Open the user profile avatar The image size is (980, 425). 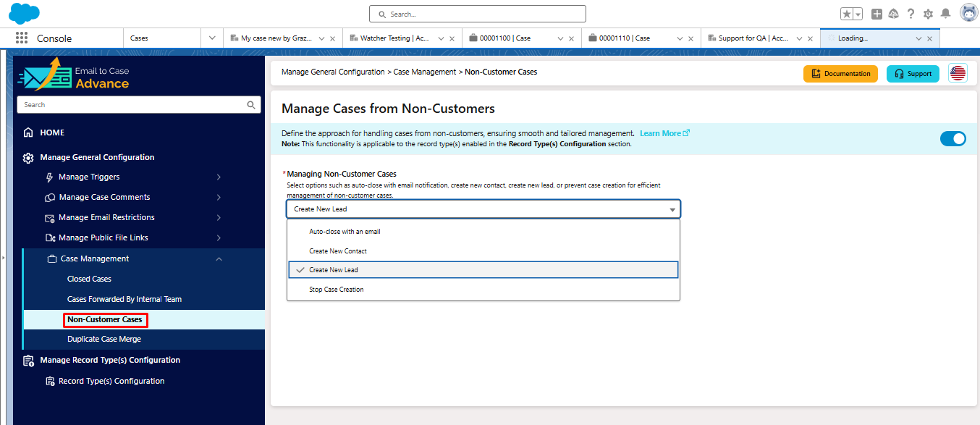[x=968, y=13]
